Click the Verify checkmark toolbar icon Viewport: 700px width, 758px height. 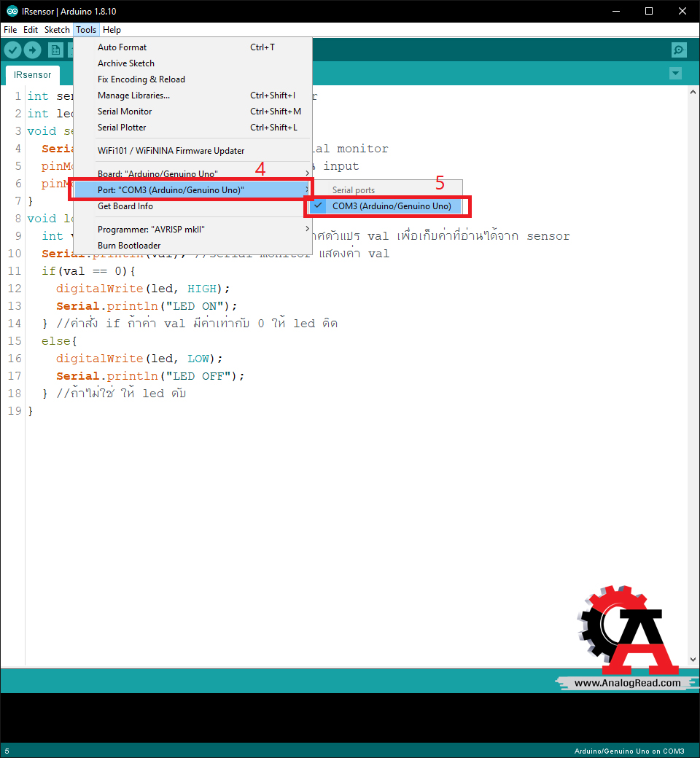13,50
